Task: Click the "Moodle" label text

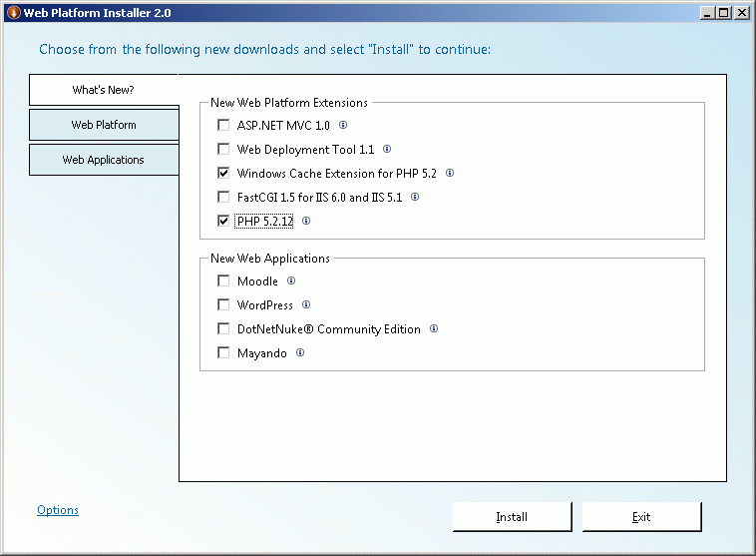Action: (x=257, y=280)
